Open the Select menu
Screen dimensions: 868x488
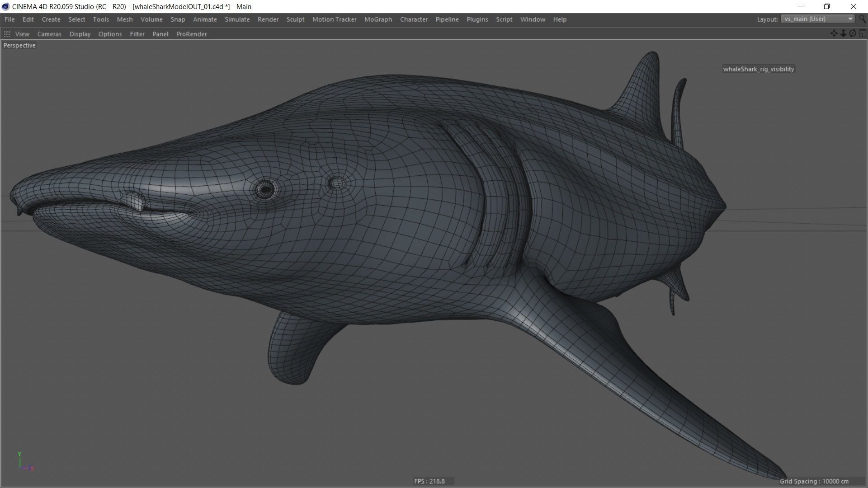click(x=77, y=19)
